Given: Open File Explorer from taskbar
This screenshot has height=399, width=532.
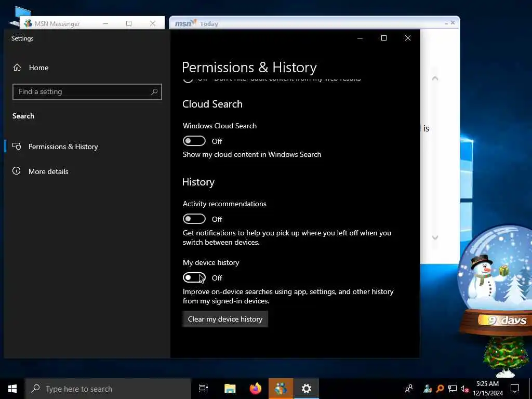Looking at the screenshot, I should (x=230, y=389).
